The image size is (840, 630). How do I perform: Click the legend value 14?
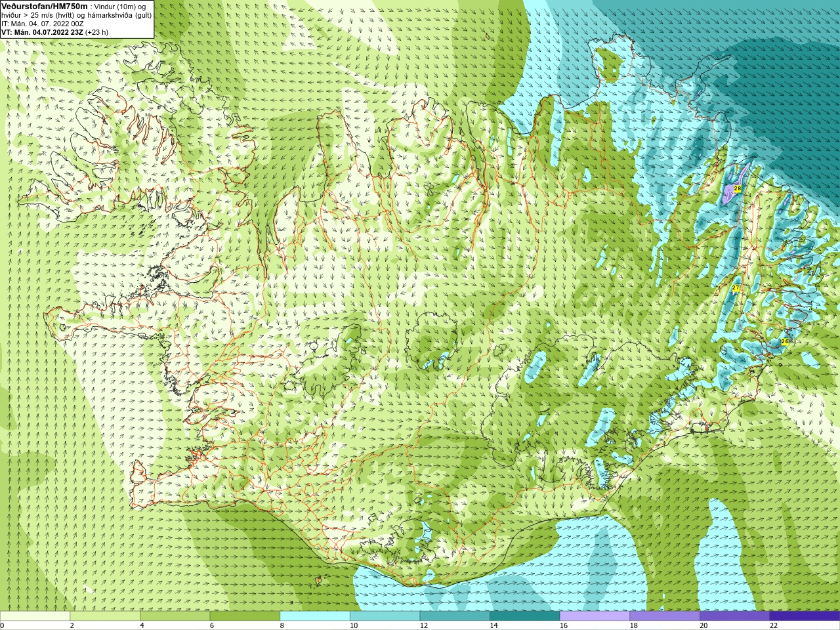pos(493,626)
